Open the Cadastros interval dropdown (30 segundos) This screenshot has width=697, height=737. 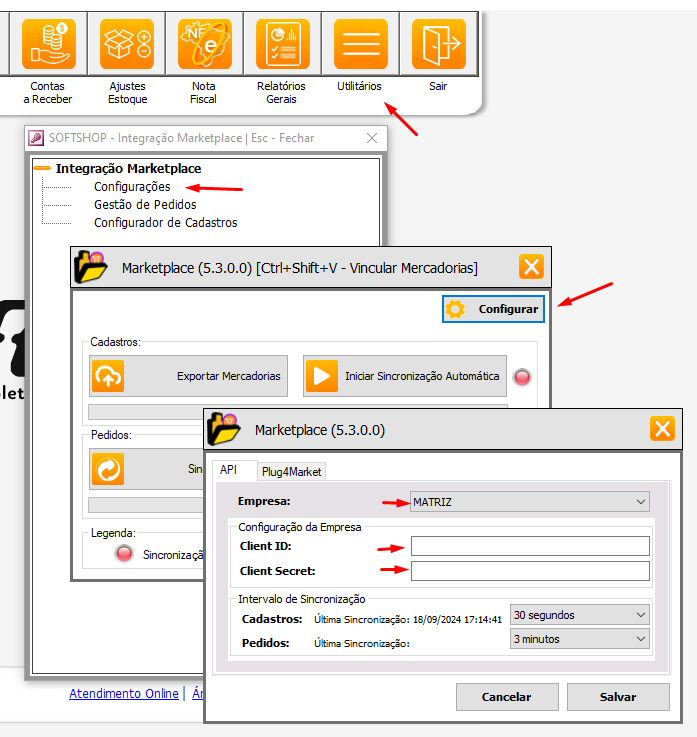tap(579, 615)
